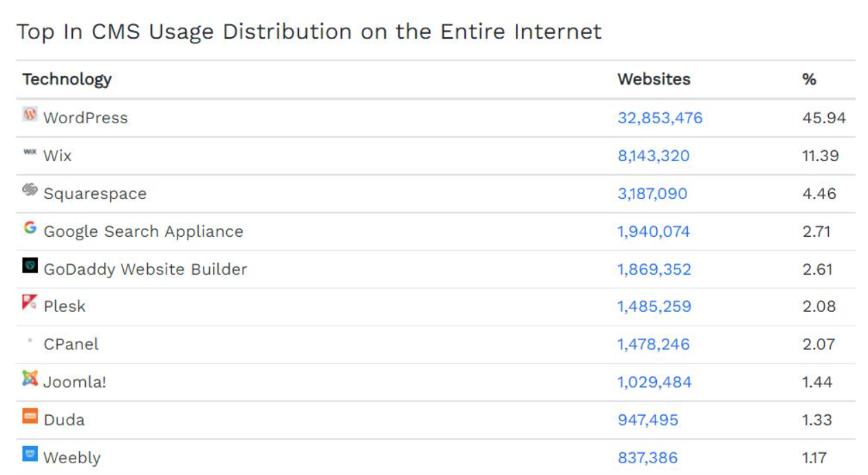Viewport: 868px width, 475px height.
Task: Select the Technology column header
Action: click(x=67, y=79)
